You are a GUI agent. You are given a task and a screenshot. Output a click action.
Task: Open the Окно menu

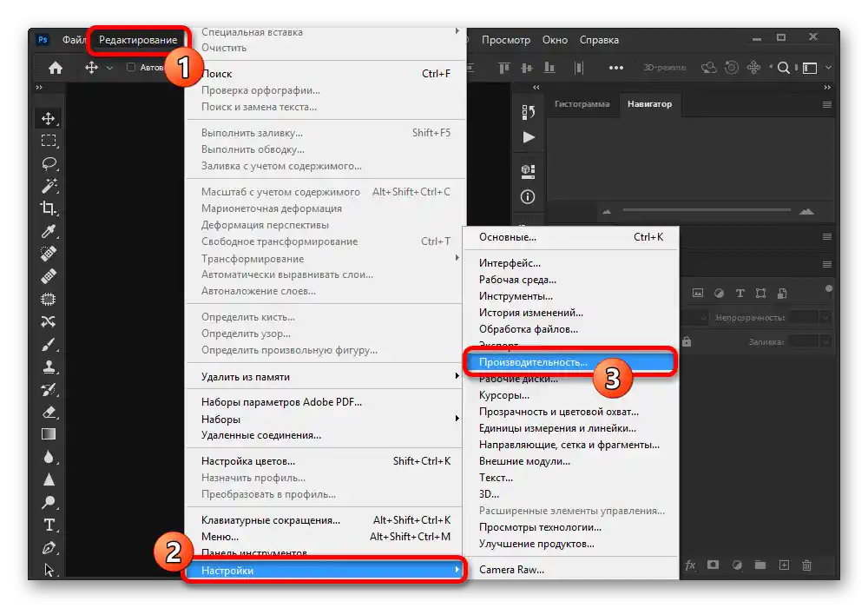pos(555,40)
